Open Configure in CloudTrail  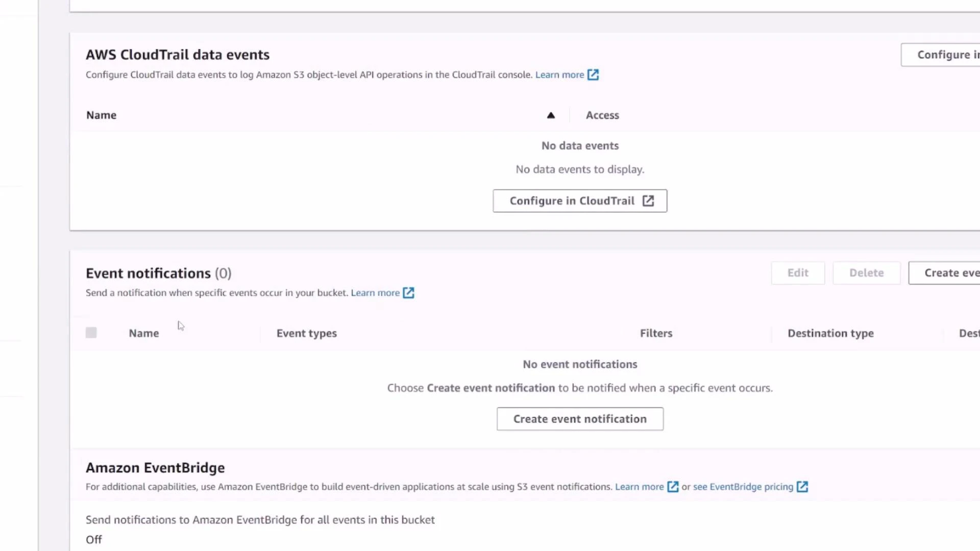pyautogui.click(x=580, y=201)
